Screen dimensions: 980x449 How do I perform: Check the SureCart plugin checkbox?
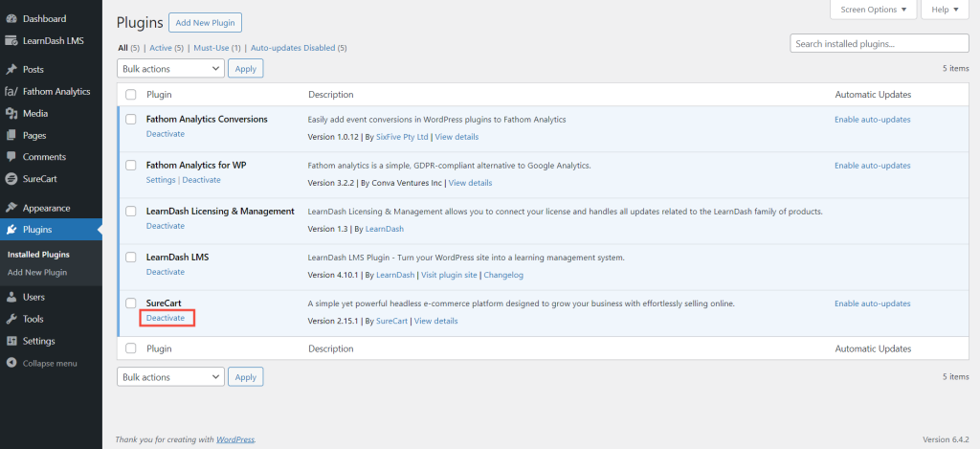[131, 303]
